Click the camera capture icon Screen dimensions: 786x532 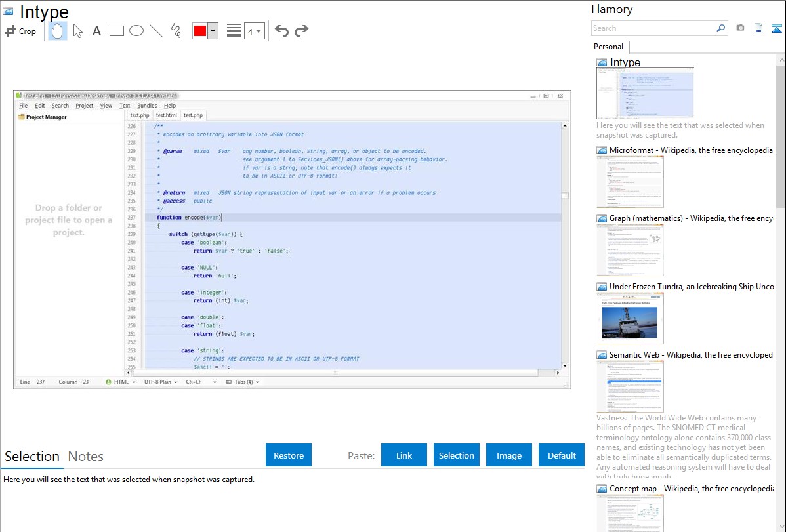click(740, 28)
